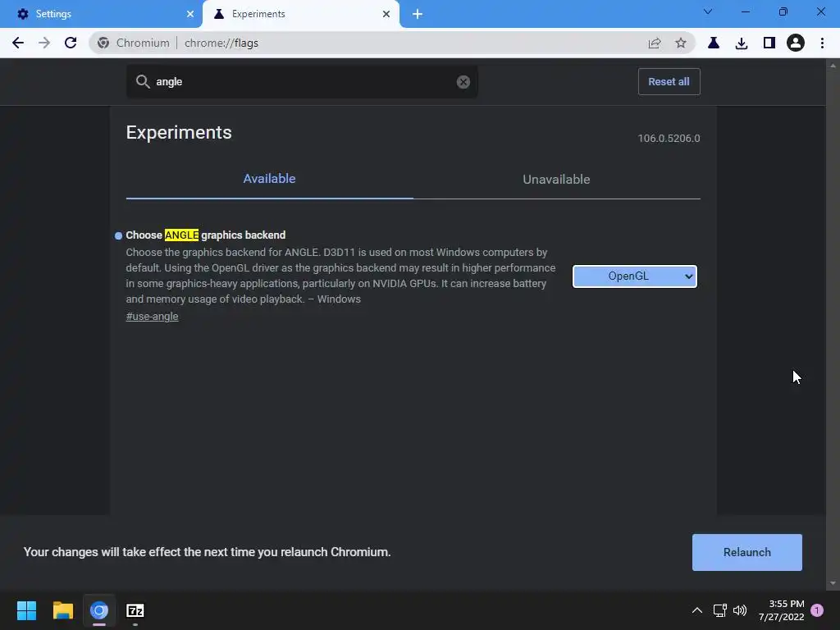Toggle the side panel icon
This screenshot has height=630, width=840.
tap(769, 43)
